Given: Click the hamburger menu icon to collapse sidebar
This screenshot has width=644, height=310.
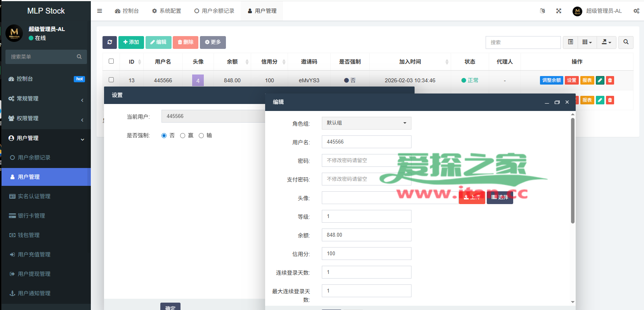Looking at the screenshot, I should pos(100,11).
